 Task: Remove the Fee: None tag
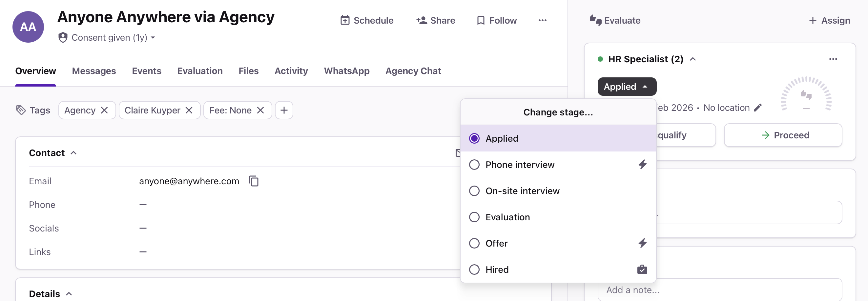(x=260, y=110)
